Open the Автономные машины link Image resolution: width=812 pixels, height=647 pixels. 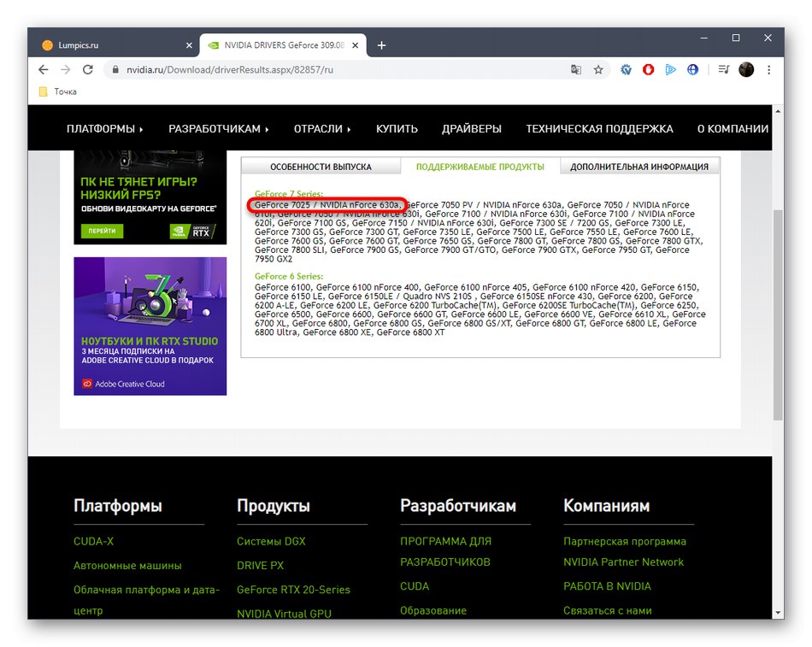(x=127, y=566)
